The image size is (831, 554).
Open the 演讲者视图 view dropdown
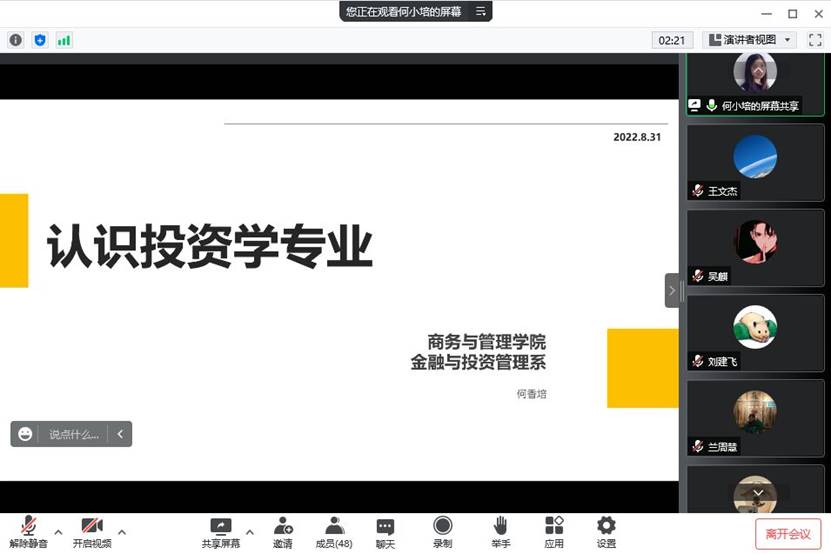750,40
